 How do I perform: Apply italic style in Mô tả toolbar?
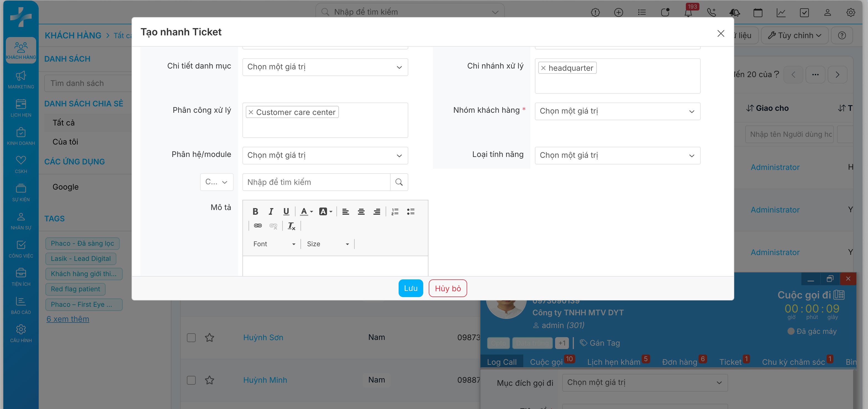click(271, 212)
